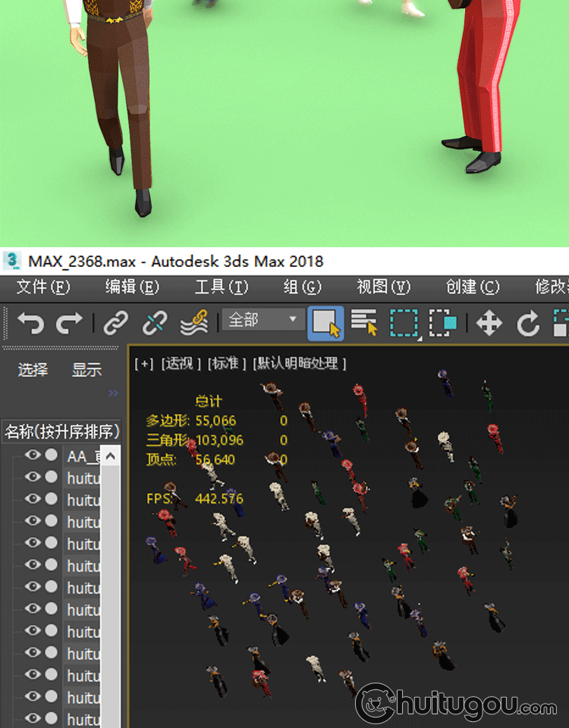
Task: Open the Select by Name tool
Action: pyautogui.click(x=364, y=322)
